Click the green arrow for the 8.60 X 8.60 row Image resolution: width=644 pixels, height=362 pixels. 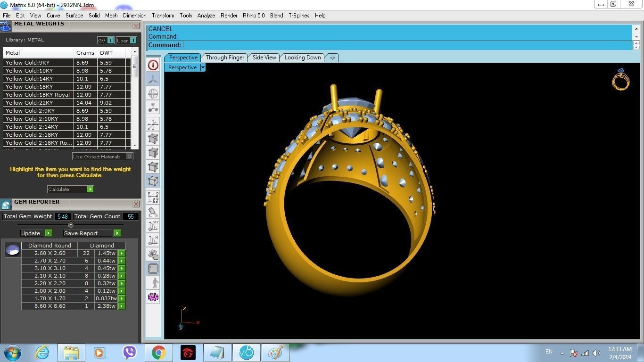click(122, 306)
